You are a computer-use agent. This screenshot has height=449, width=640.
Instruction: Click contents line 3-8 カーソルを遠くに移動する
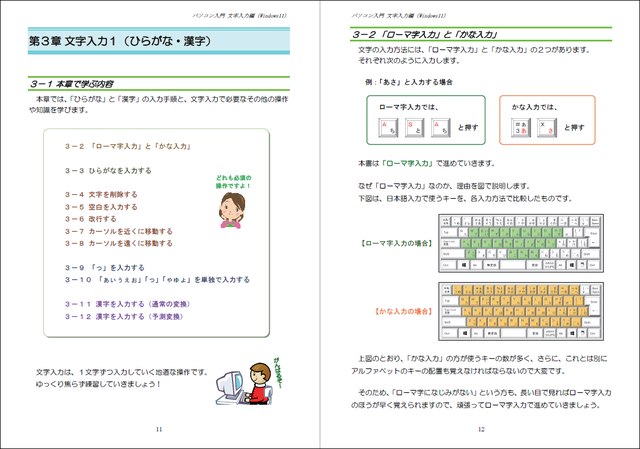[x=119, y=243]
